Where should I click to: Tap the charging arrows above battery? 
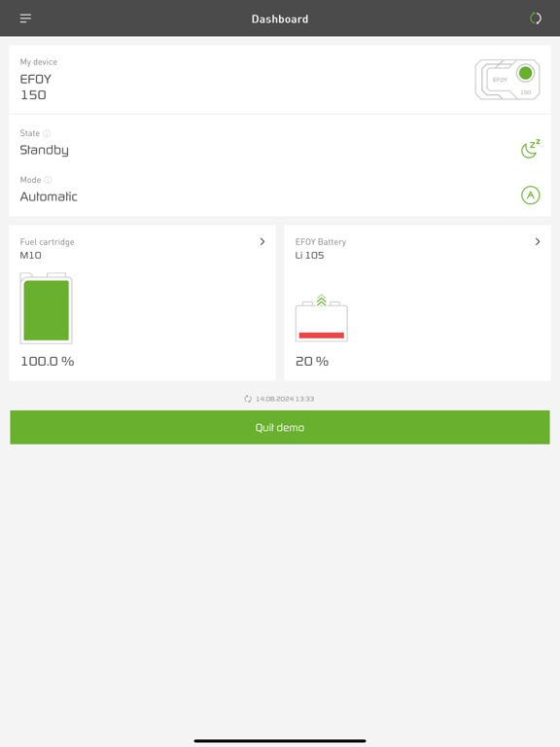(x=322, y=300)
